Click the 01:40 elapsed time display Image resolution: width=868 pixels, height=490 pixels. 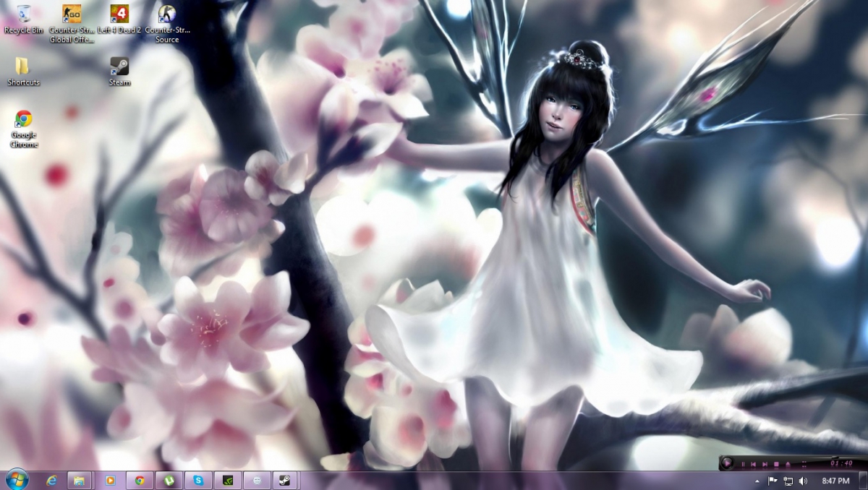(x=841, y=463)
